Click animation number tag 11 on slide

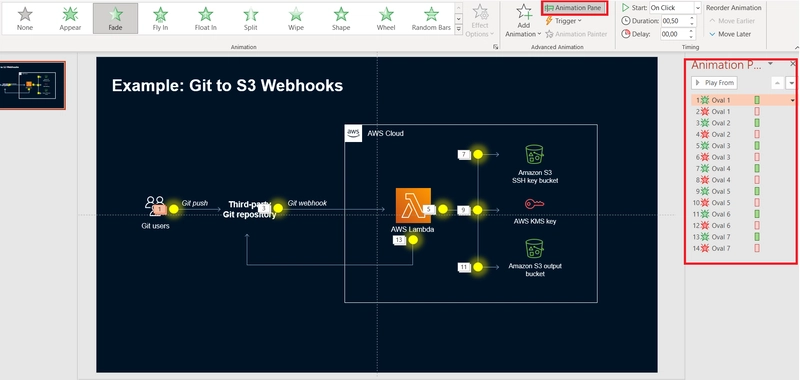tap(464, 267)
